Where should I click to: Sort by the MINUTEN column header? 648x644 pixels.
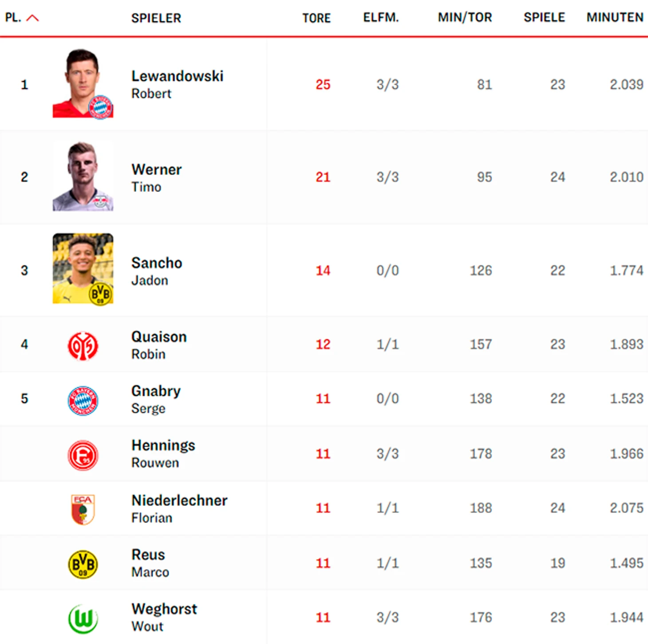click(615, 17)
